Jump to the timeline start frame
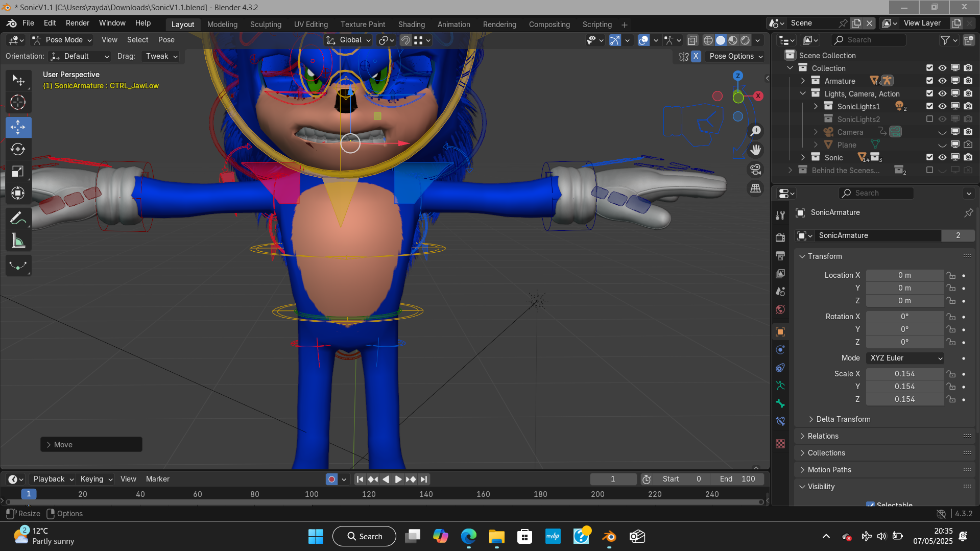 360,480
